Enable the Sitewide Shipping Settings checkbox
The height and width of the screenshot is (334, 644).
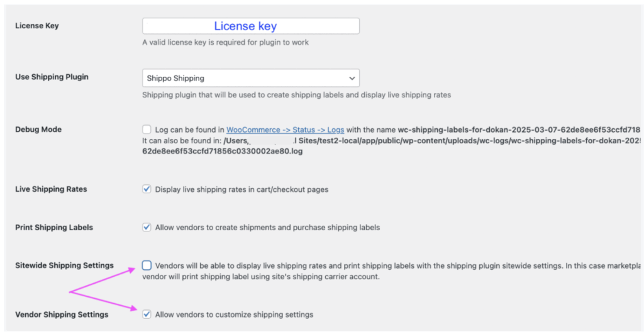pos(147,265)
